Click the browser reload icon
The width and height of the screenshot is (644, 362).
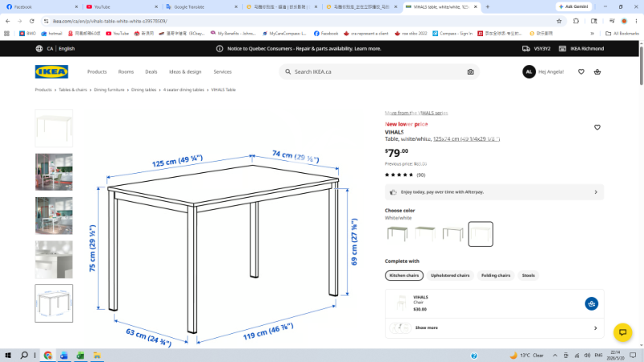pyautogui.click(x=31, y=21)
